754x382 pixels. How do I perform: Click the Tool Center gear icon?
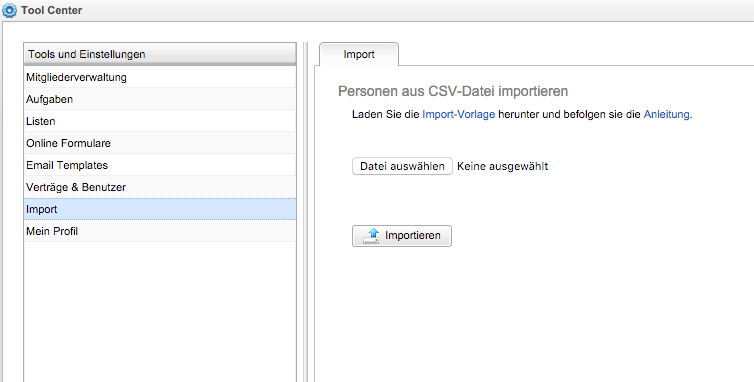click(10, 11)
